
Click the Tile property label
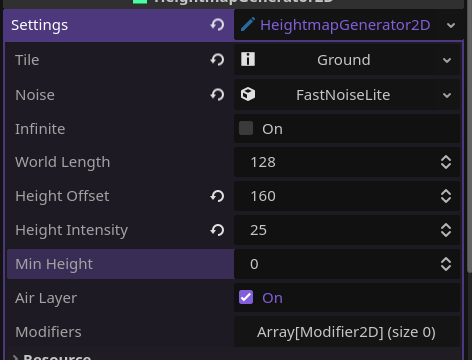tap(27, 60)
